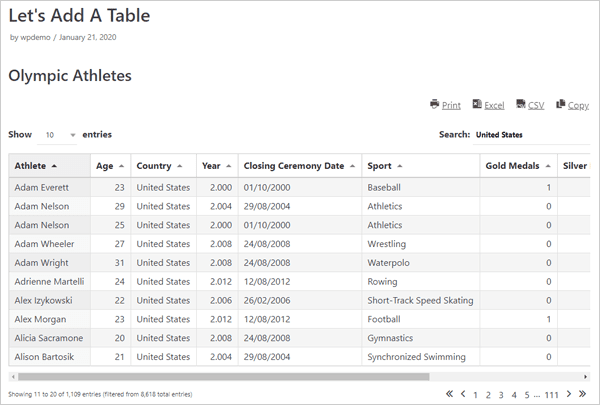Copy table using the Copy icon
The image size is (600, 405).
561,104
